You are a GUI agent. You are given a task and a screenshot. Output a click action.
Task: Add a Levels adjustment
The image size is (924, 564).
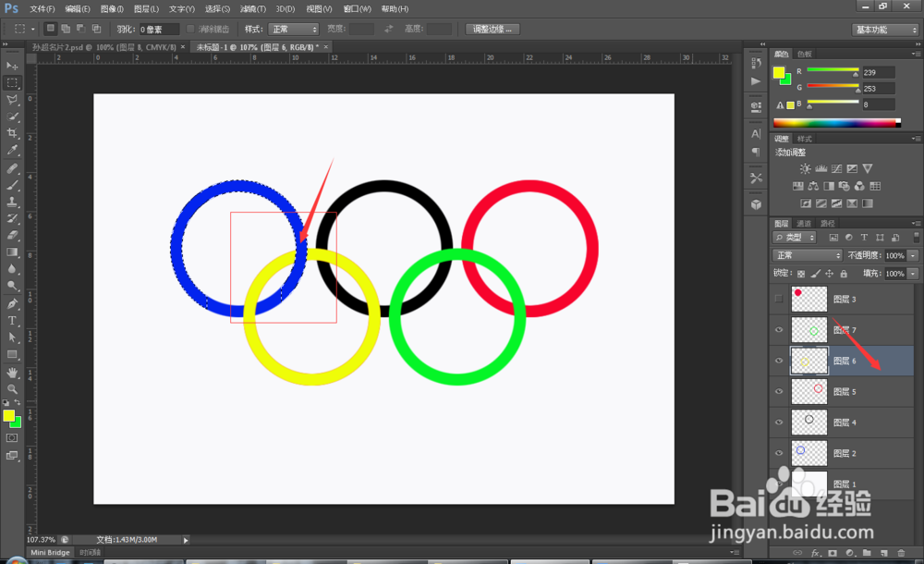(821, 168)
